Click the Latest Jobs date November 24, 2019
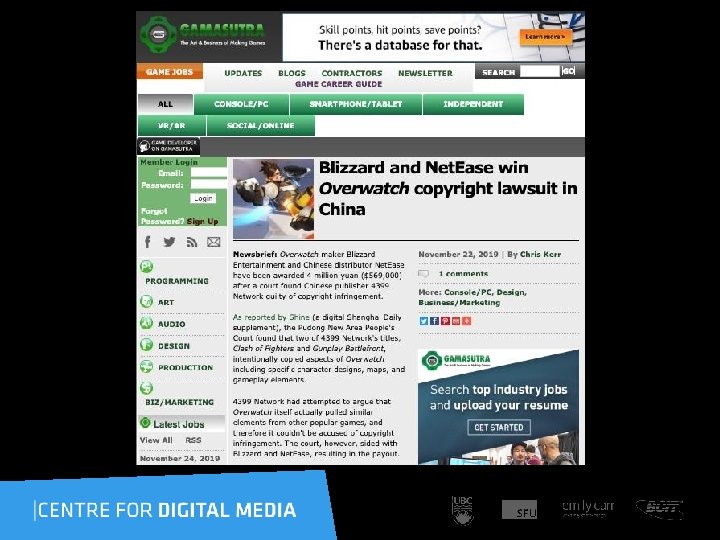This screenshot has height=540, width=720. point(180,458)
